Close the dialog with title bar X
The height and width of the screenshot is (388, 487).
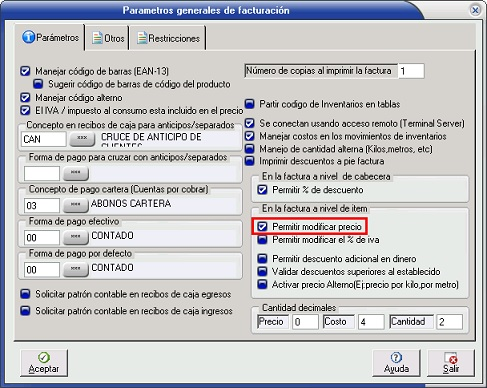click(x=475, y=10)
